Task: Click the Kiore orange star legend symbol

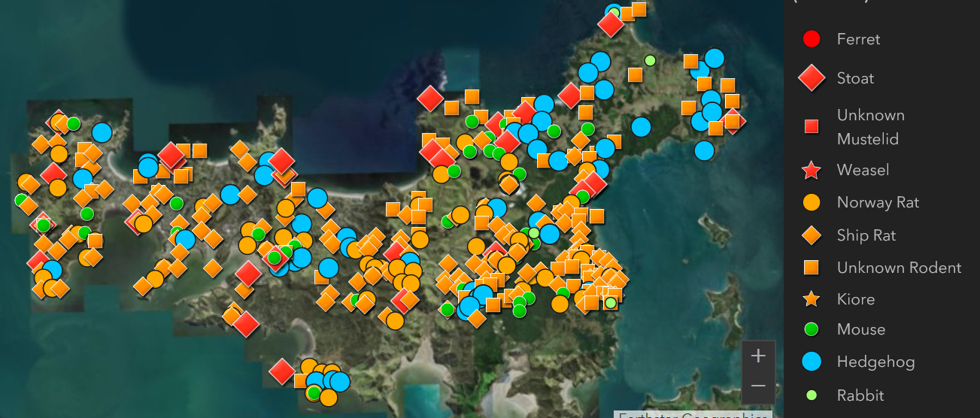Action: tap(811, 299)
